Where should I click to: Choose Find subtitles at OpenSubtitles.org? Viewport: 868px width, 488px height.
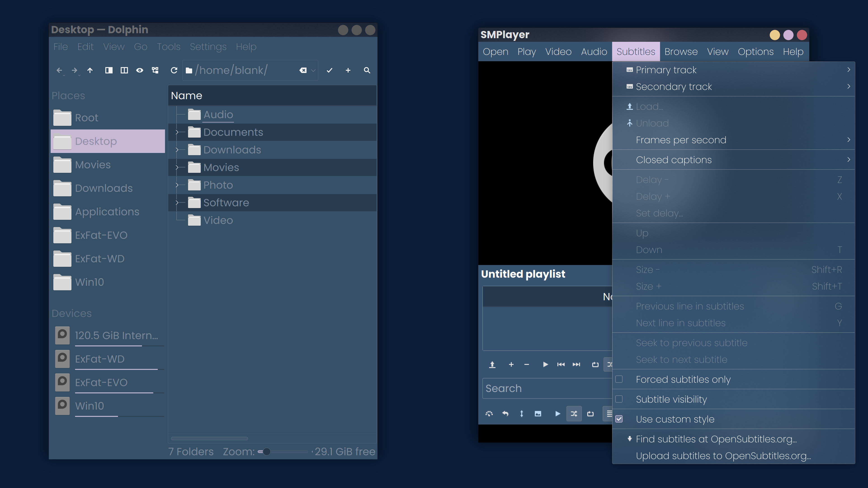[x=734, y=439]
